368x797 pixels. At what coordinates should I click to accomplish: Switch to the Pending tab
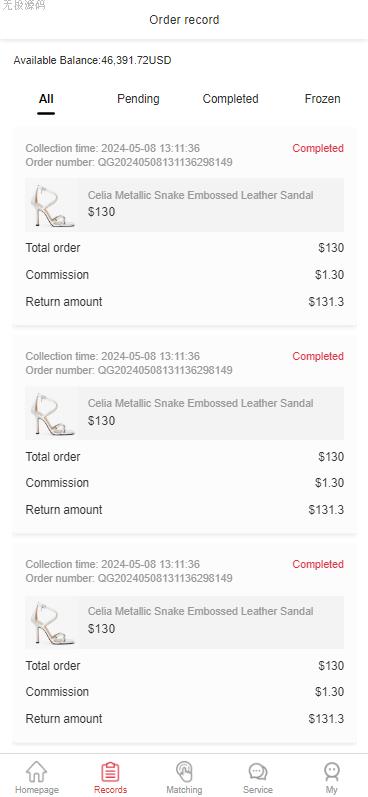(138, 99)
